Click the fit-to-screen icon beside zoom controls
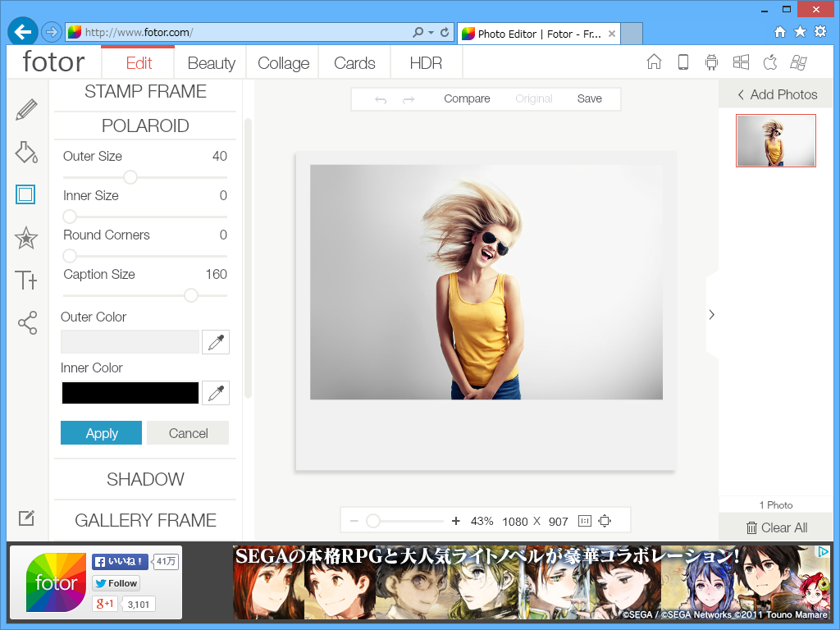The image size is (840, 630). 605,520
